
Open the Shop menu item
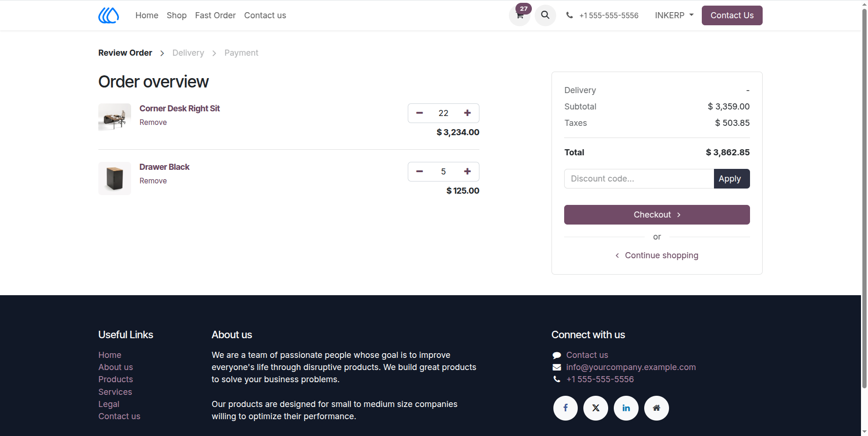pos(177,15)
